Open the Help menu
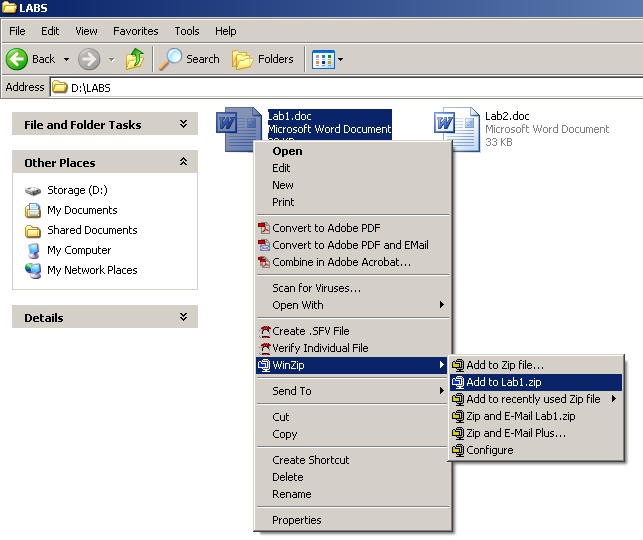The image size is (643, 540). [226, 31]
